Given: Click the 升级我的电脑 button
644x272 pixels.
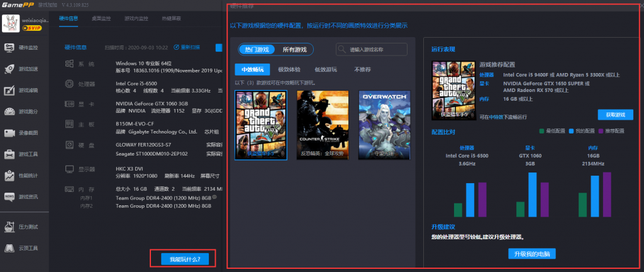Looking at the screenshot, I should tap(532, 254).
